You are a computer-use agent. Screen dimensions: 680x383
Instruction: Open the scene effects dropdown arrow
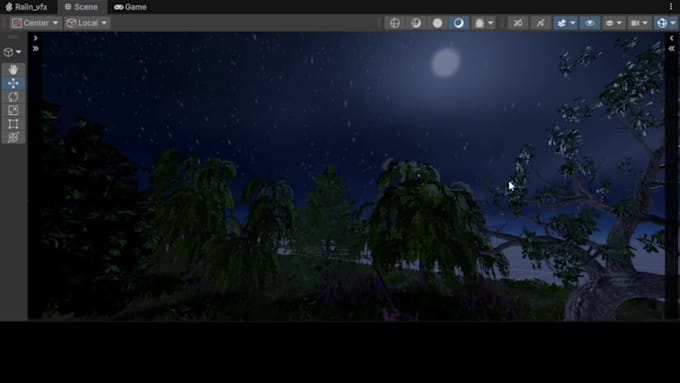573,23
